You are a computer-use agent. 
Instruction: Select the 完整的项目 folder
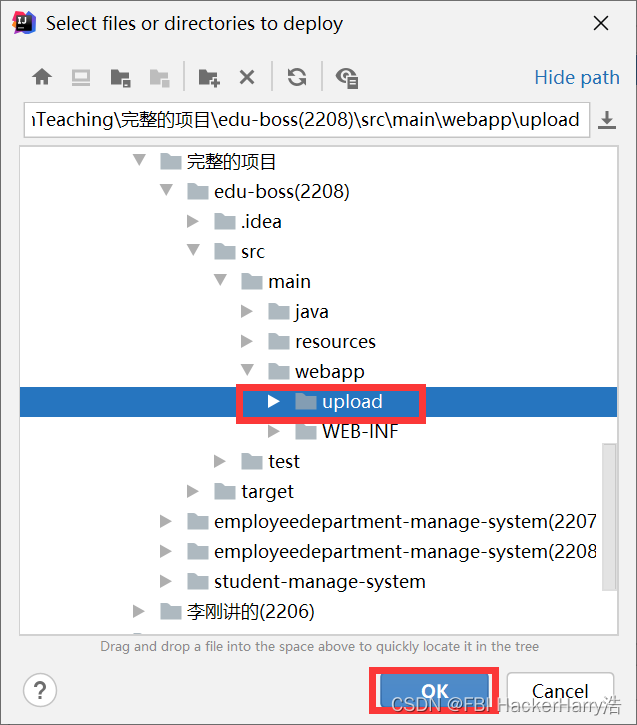tap(218, 162)
